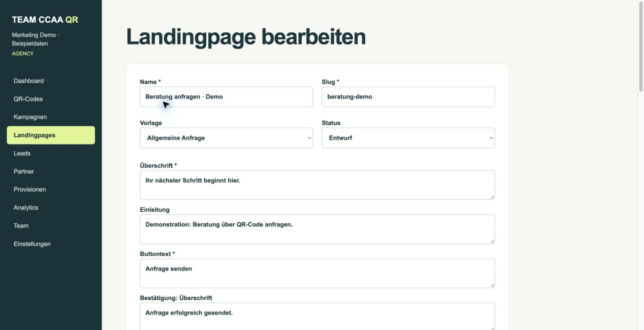Edit the Einleitung text area
The height and width of the screenshot is (330, 644).
317,229
